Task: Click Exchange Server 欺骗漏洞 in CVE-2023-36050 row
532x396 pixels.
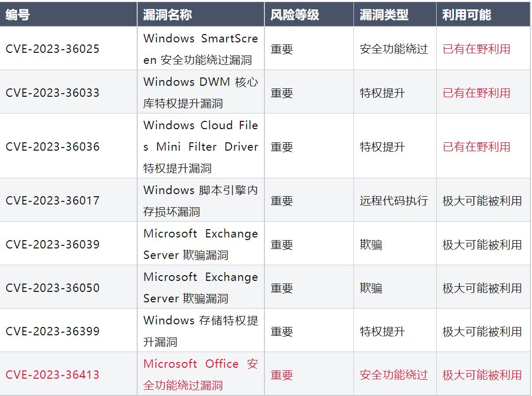Action: pyautogui.click(x=201, y=288)
